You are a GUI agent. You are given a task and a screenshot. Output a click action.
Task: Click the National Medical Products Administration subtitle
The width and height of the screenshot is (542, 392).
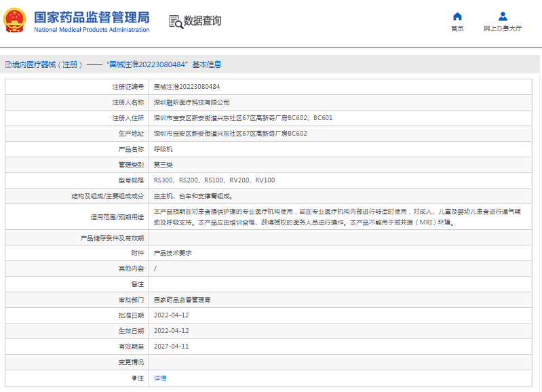coord(92,31)
